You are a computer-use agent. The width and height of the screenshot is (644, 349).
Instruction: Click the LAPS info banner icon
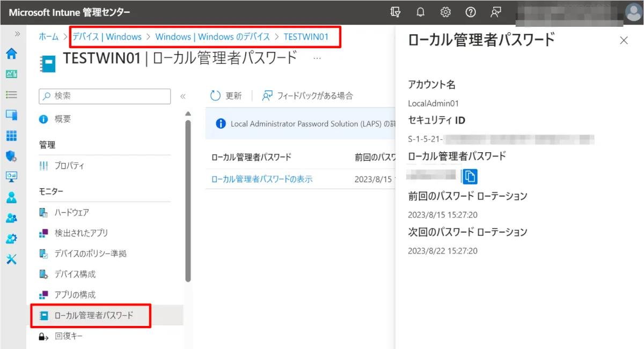pos(221,124)
